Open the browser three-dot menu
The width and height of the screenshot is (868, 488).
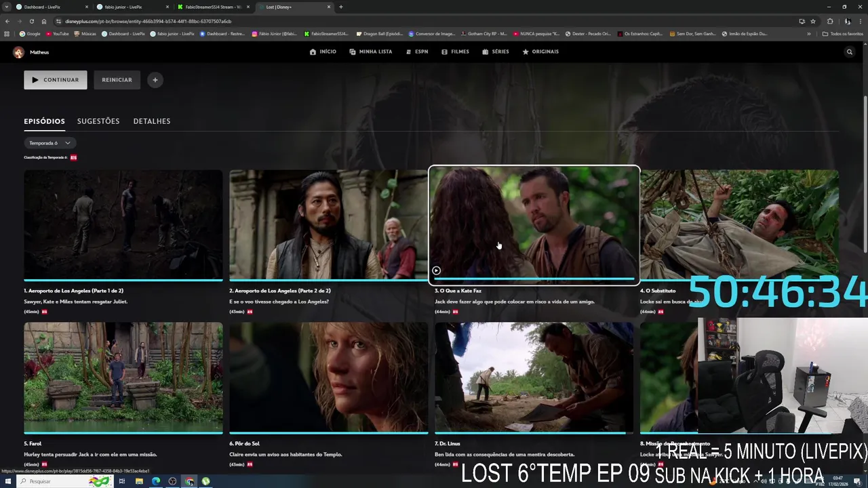[x=861, y=21]
